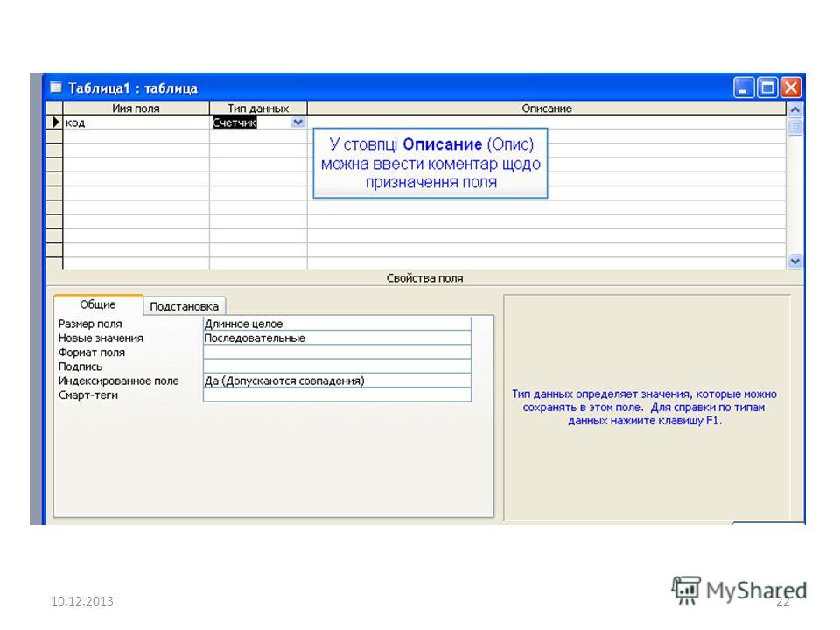Click the Подпись label
The image size is (840, 630).
click(80, 367)
